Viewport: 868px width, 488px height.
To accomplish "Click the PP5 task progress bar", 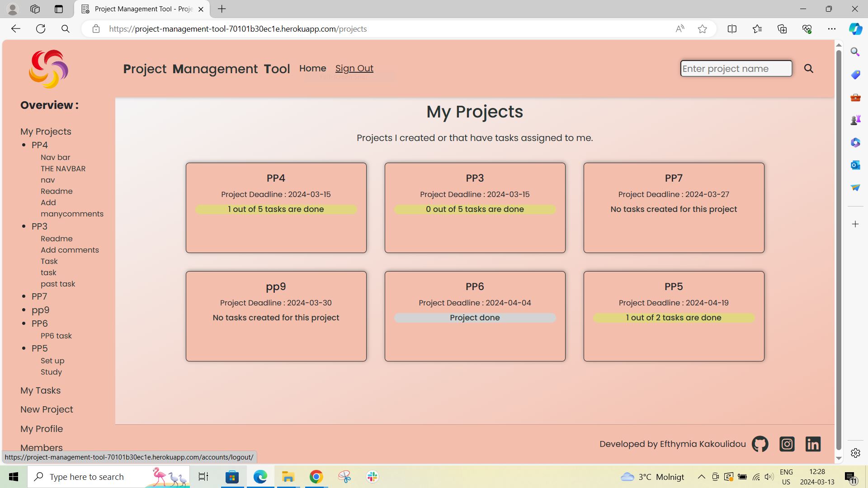I will [674, 318].
